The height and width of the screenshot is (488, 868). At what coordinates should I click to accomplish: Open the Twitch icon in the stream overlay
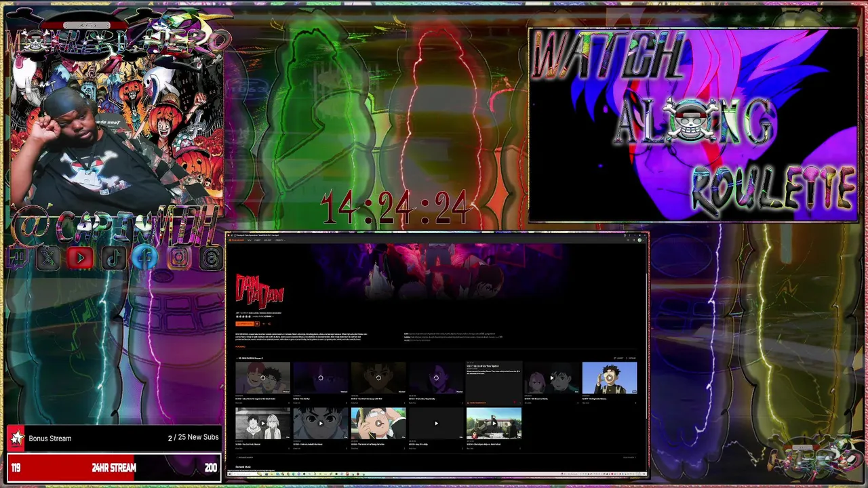coord(16,258)
